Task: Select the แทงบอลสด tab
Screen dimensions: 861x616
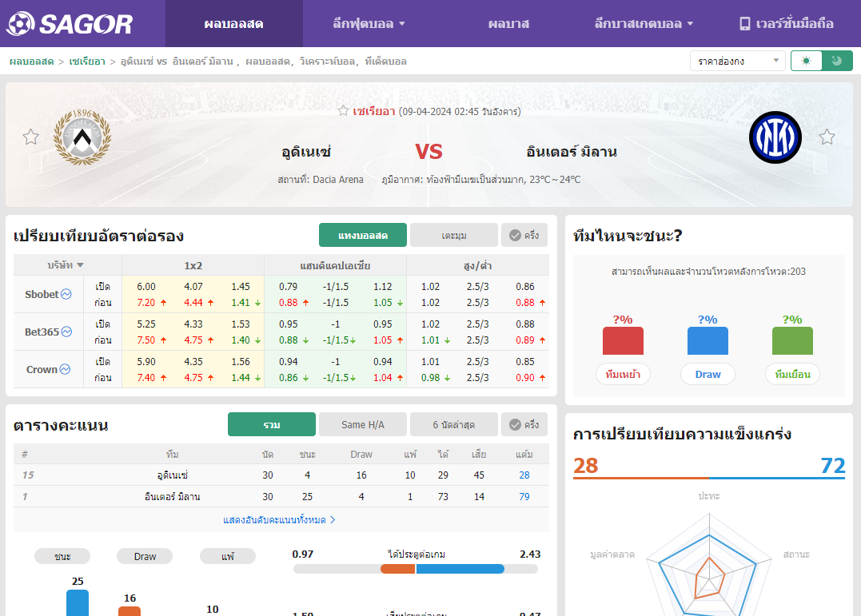Action: click(363, 236)
